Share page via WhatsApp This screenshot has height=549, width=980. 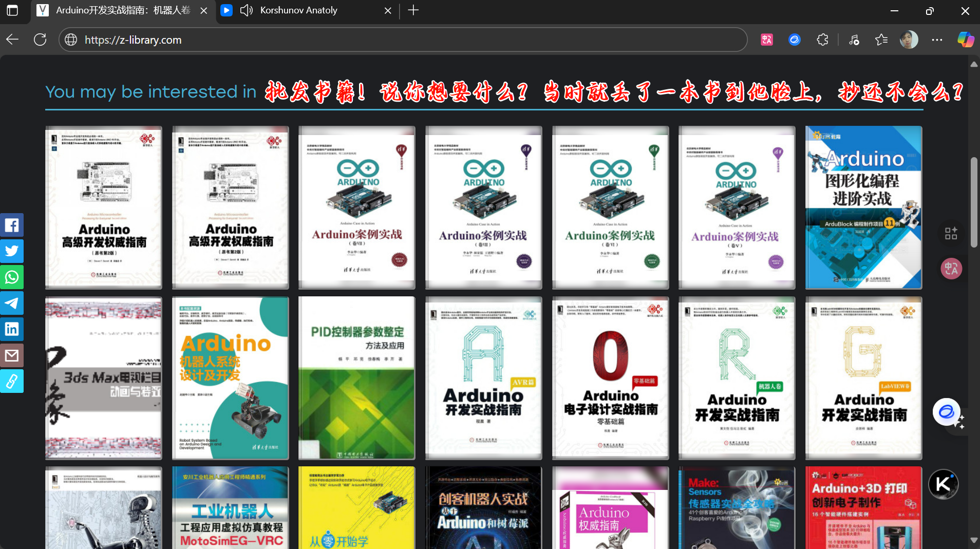coord(12,277)
